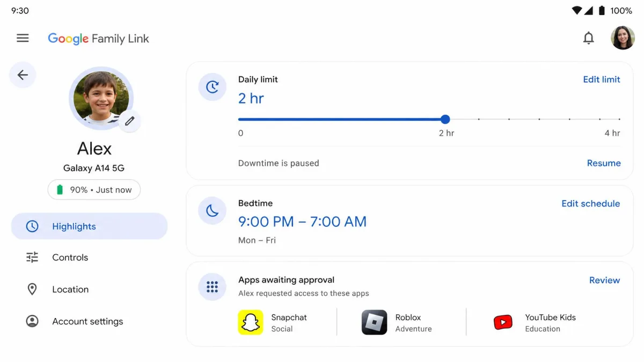Click the 9:30 status bar clock
The width and height of the screenshot is (644, 362).
tap(20, 11)
